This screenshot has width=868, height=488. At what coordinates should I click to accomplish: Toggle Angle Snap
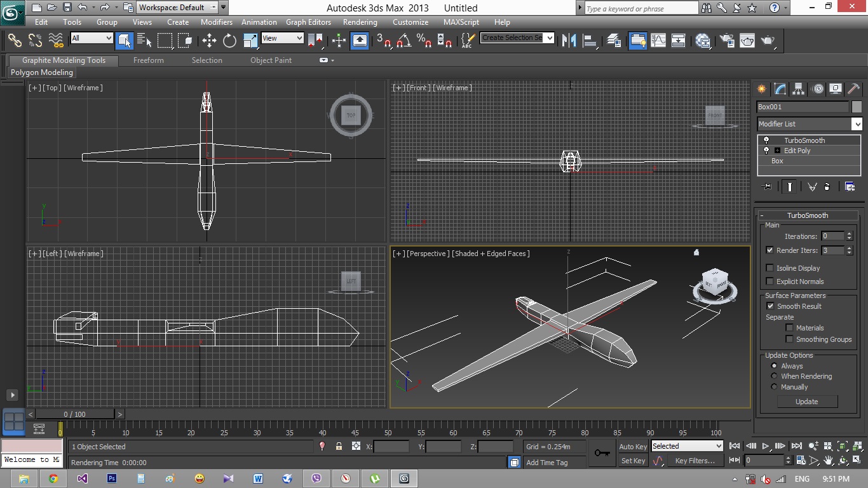[x=403, y=40]
